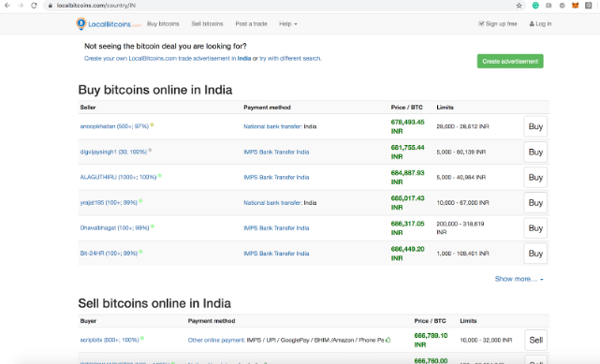Screen dimensions: 600x364
Task: Click the address bar URL field
Action: click(284, 6)
